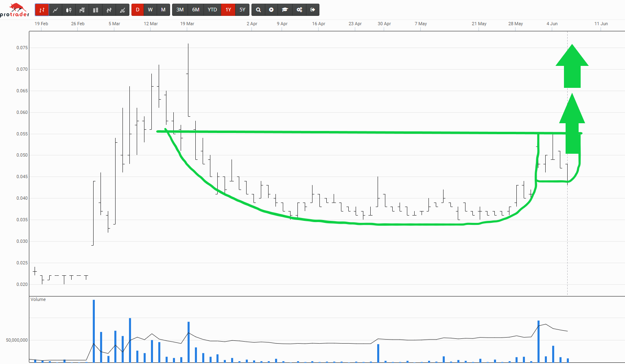The height and width of the screenshot is (364, 625).
Task: Click the 0.075 price axis label
Action: [22, 48]
